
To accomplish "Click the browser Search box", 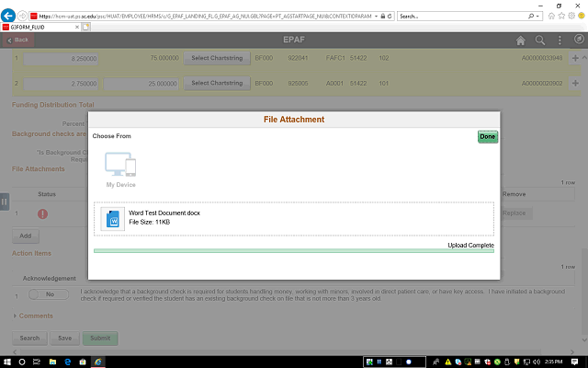I will click(462, 17).
